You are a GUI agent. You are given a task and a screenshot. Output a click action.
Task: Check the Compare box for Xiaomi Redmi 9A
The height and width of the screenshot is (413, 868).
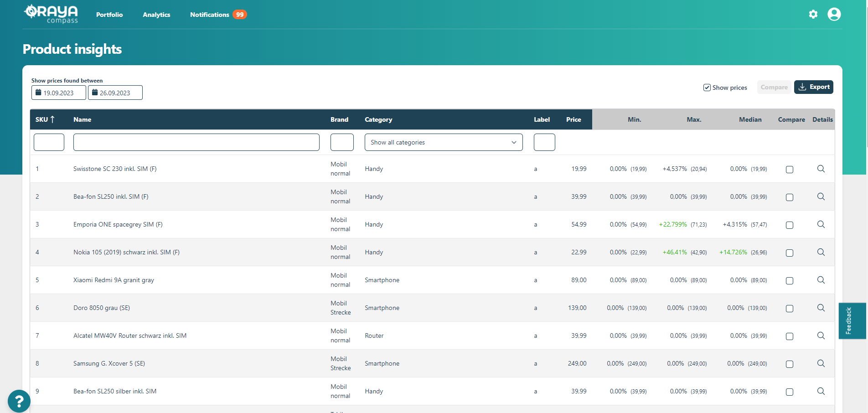[x=790, y=280]
